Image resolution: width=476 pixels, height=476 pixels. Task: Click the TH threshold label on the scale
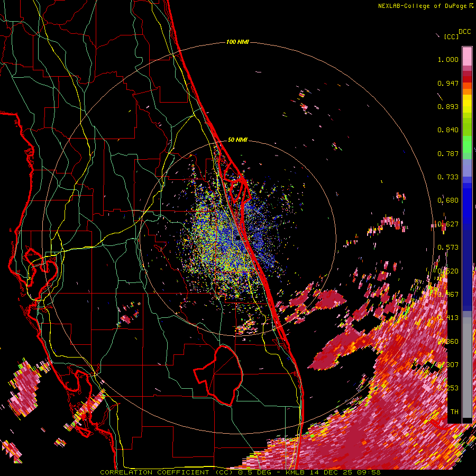click(x=454, y=412)
